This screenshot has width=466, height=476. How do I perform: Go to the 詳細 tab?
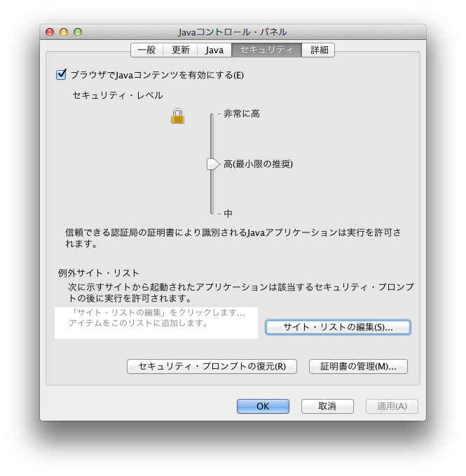[319, 50]
